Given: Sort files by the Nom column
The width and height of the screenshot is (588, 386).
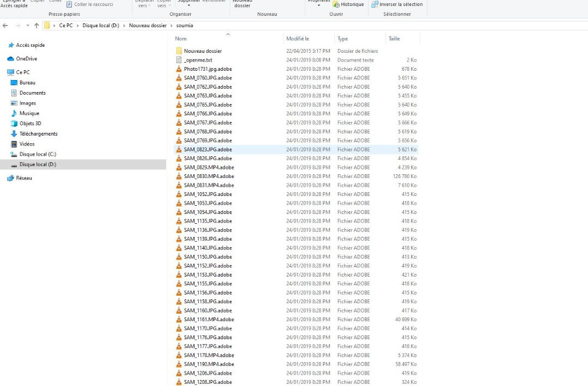Looking at the screenshot, I should click(181, 39).
